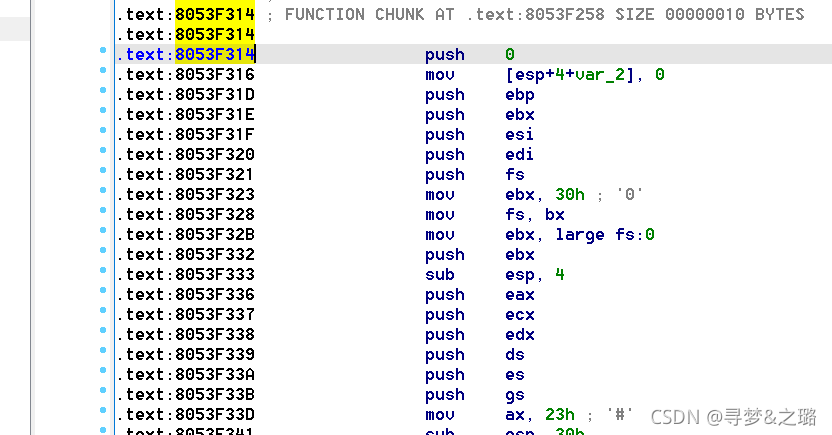Select the 23h immediate value at 8053F33D
The width and height of the screenshot is (832, 435).
pos(560,415)
